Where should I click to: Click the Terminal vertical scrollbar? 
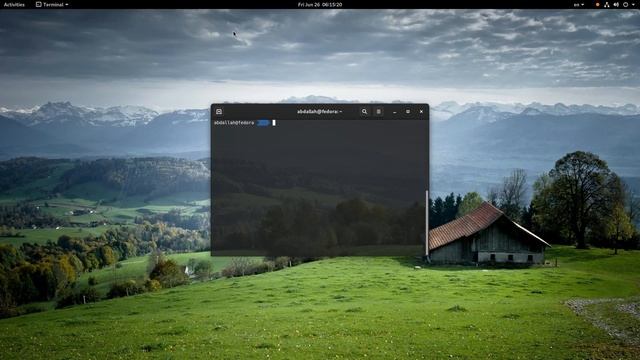(427, 223)
